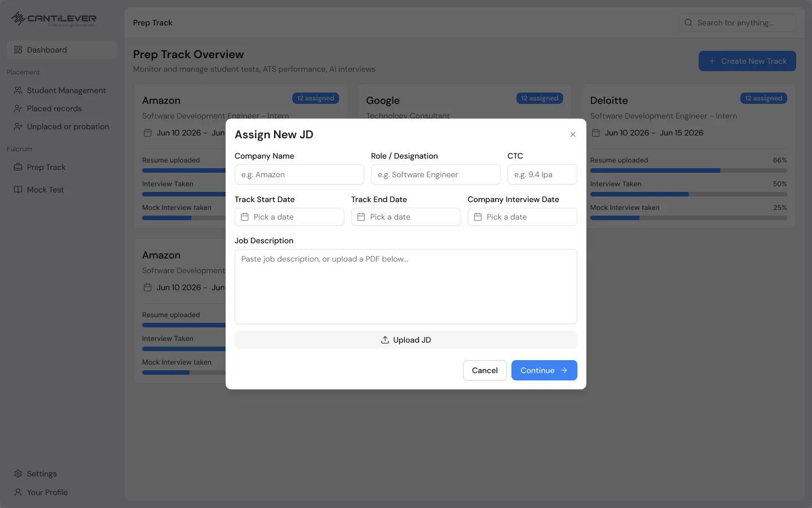Click the lower Amazon card calendar icon
The image size is (812, 508).
(x=148, y=287)
